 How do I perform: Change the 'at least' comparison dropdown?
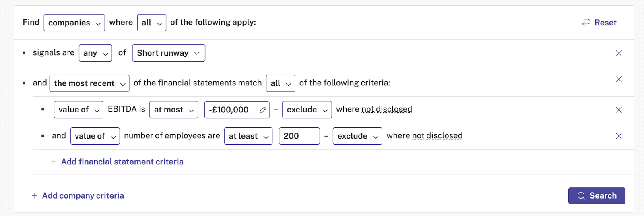(248, 136)
